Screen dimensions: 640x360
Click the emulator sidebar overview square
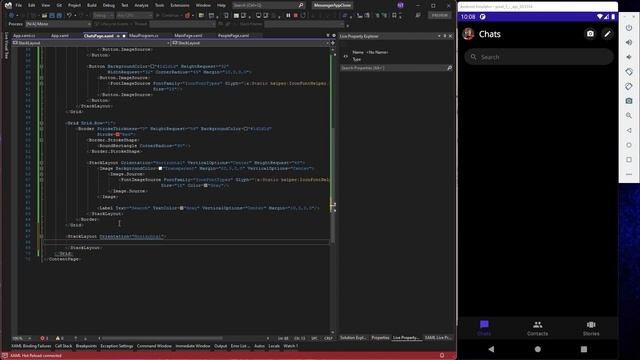(x=629, y=160)
